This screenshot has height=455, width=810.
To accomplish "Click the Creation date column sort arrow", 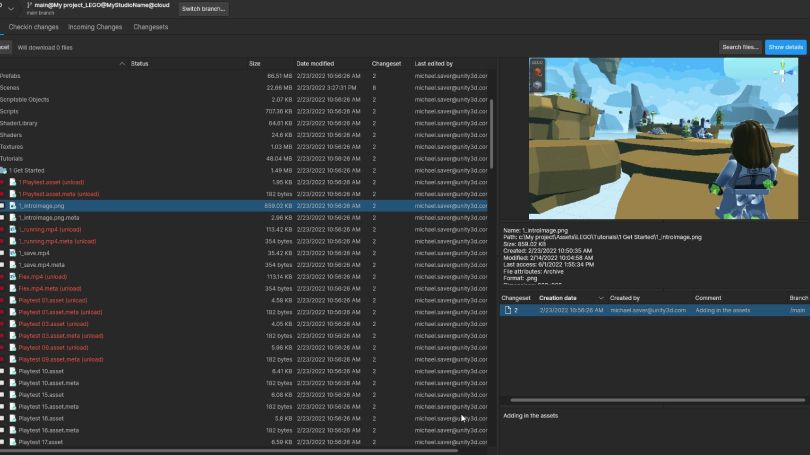I will [600, 298].
